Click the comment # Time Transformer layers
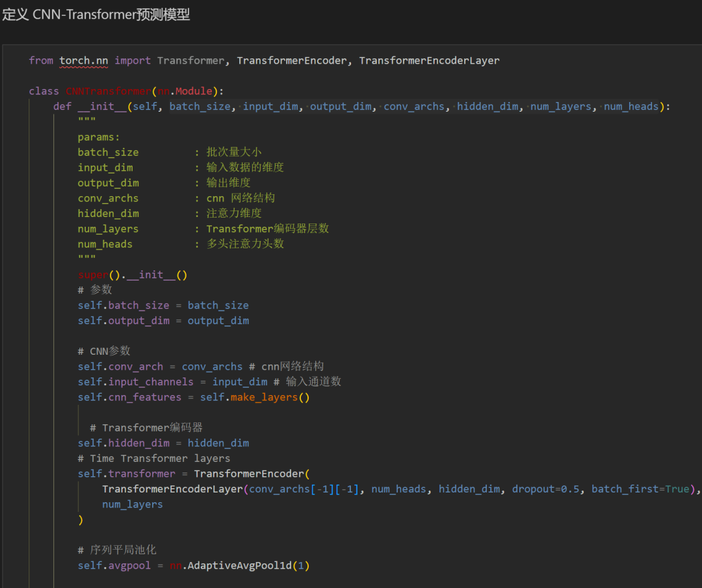 (153, 458)
